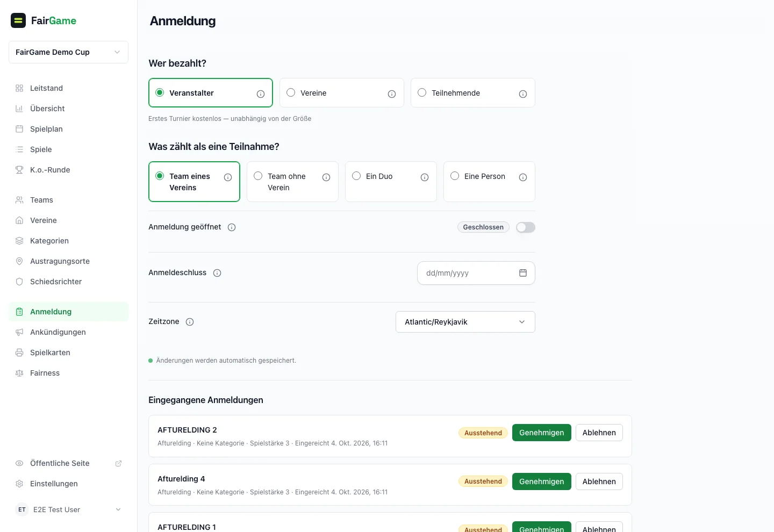The height and width of the screenshot is (532, 774).
Task: Navigate to Kategorien section
Action: tap(68, 241)
